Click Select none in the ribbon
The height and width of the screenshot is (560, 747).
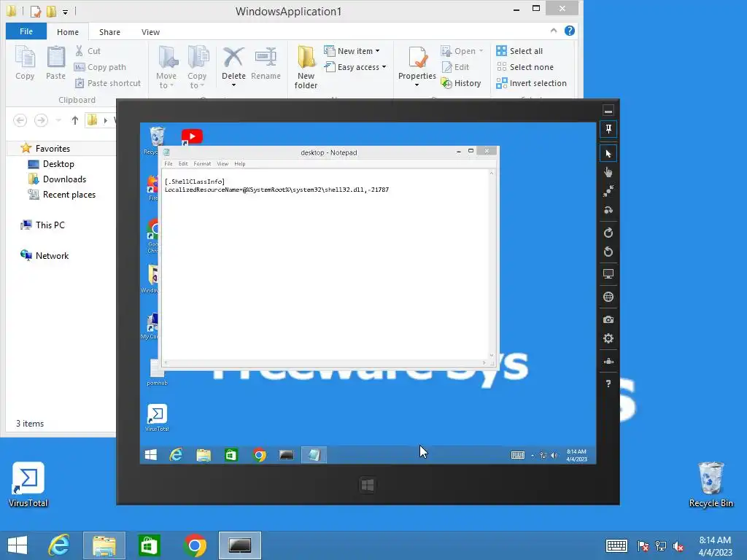click(525, 67)
